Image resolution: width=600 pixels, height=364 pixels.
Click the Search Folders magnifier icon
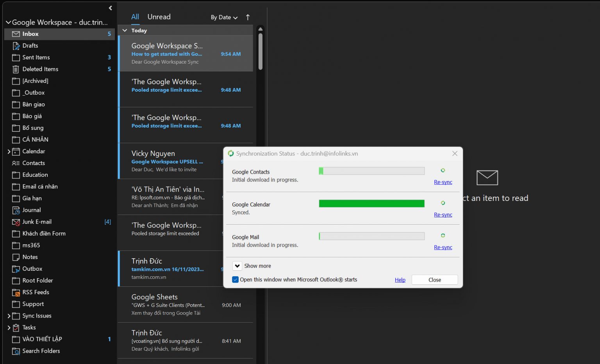pyautogui.click(x=16, y=351)
